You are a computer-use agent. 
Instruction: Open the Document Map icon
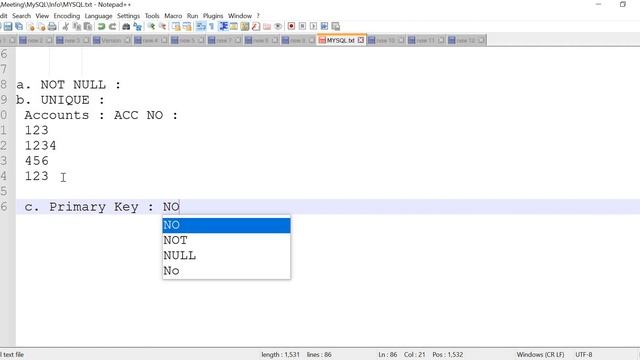coord(245,27)
